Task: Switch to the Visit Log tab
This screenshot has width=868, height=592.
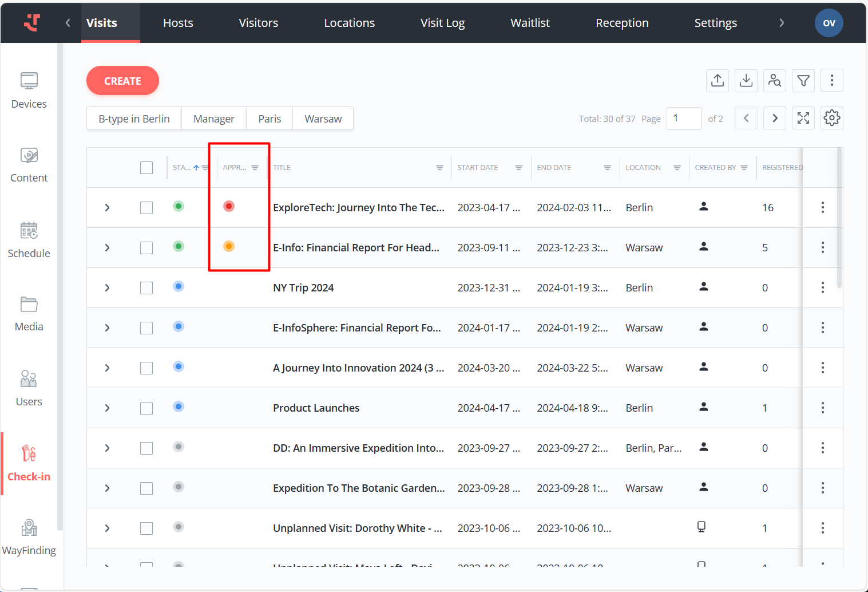Action: (x=442, y=23)
